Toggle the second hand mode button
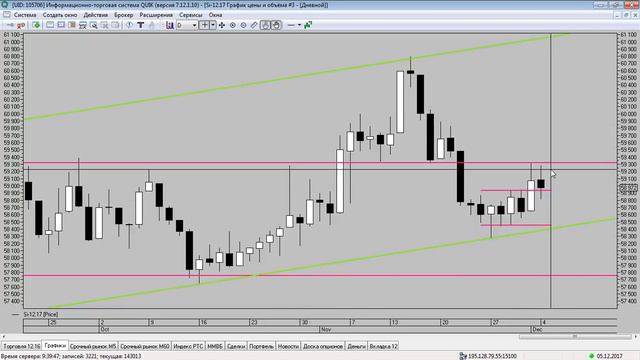The height and width of the screenshot is (360, 640). (276, 25)
